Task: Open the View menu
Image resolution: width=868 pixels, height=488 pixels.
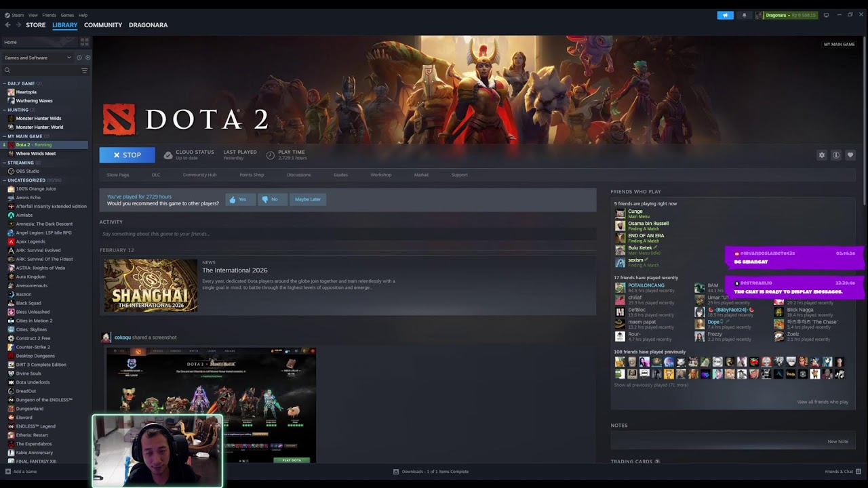Action: [33, 15]
